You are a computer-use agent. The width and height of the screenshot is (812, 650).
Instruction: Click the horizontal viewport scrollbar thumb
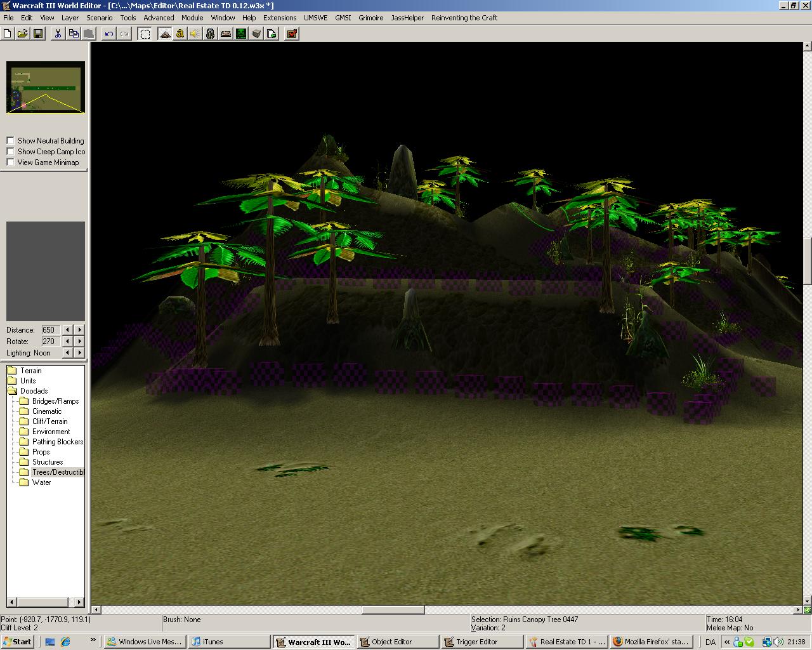point(393,610)
